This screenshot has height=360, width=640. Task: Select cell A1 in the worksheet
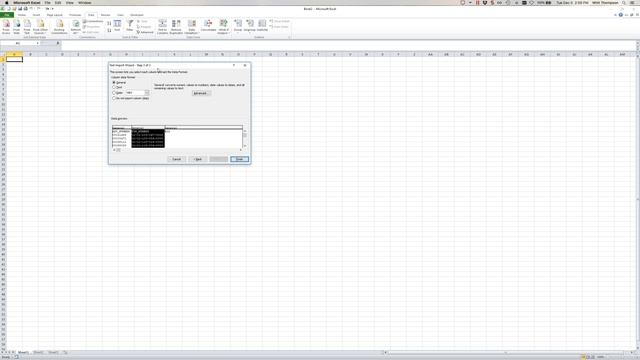point(14,59)
